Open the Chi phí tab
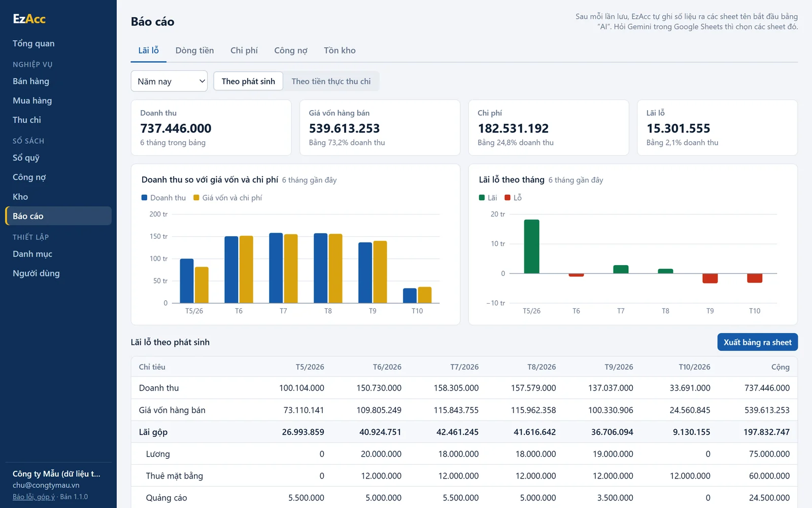This screenshot has height=508, width=812. (x=244, y=50)
